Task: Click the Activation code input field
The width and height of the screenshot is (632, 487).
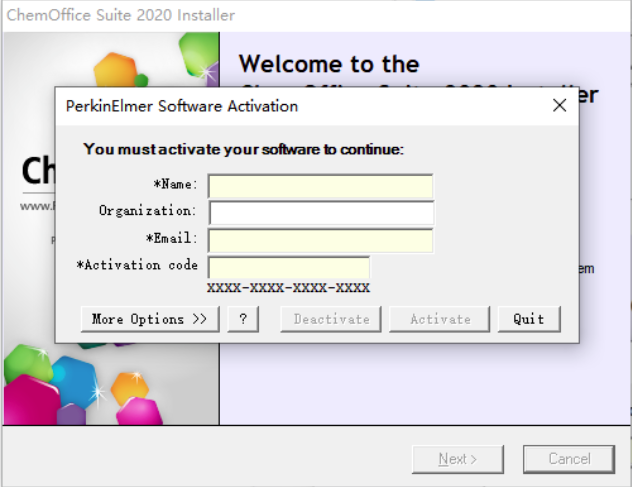Action: point(289,267)
